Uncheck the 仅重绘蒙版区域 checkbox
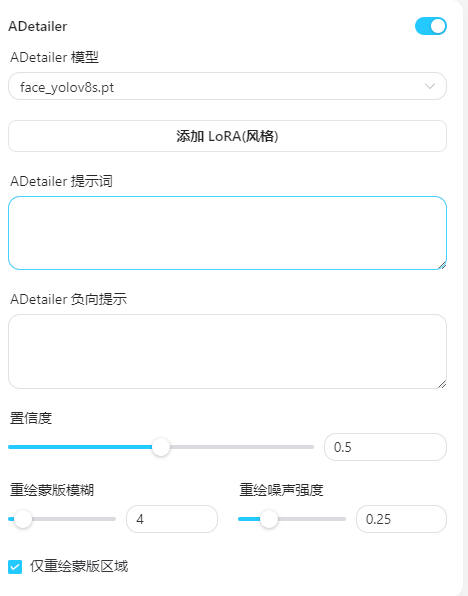 [15, 567]
